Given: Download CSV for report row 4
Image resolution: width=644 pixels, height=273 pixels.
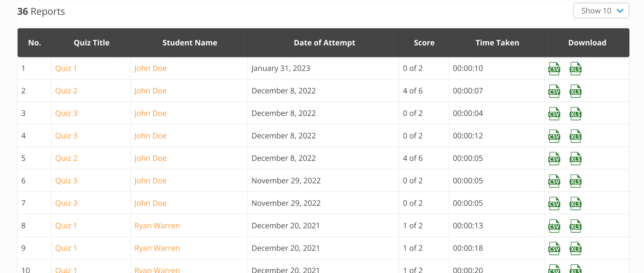Looking at the screenshot, I should click(554, 136).
